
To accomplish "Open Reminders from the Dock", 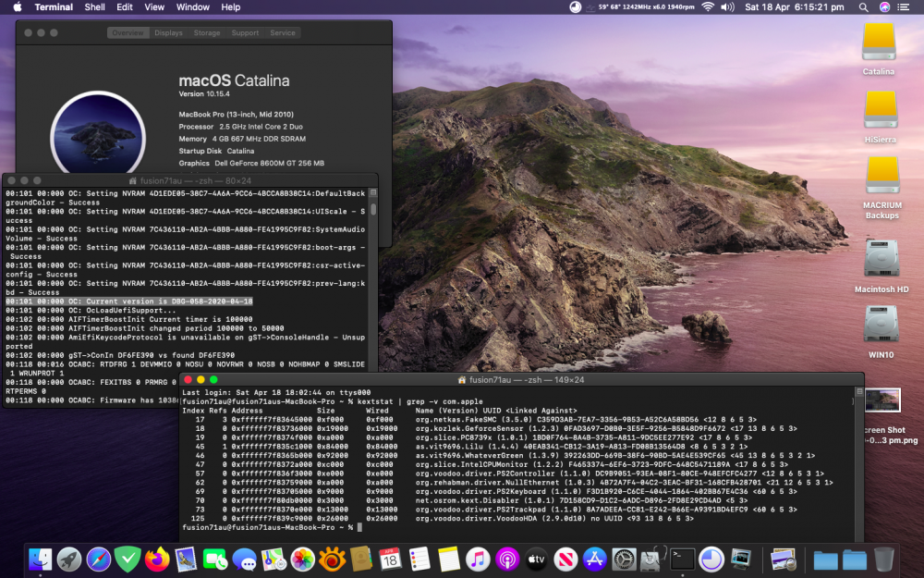I will click(419, 560).
